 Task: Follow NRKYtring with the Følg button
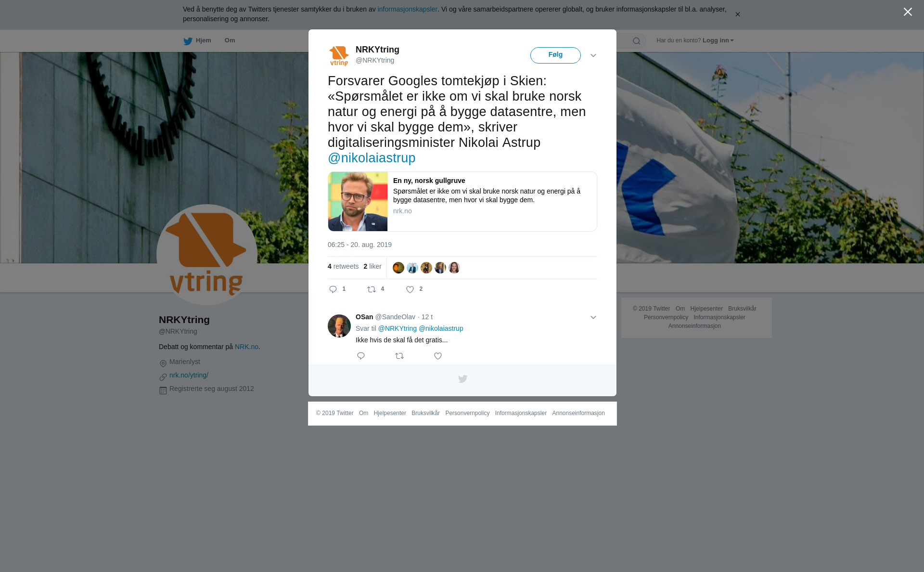[x=555, y=55]
